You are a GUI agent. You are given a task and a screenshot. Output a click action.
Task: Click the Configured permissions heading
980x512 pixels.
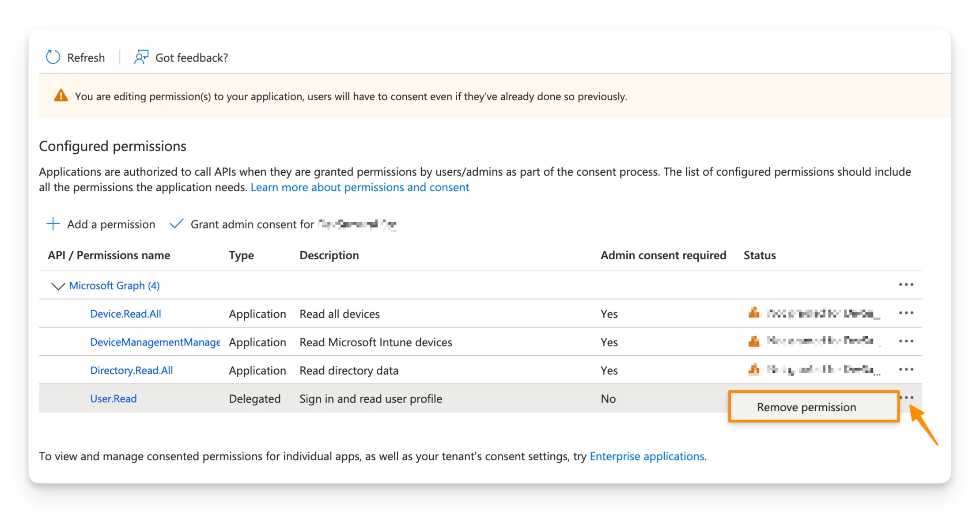click(113, 146)
